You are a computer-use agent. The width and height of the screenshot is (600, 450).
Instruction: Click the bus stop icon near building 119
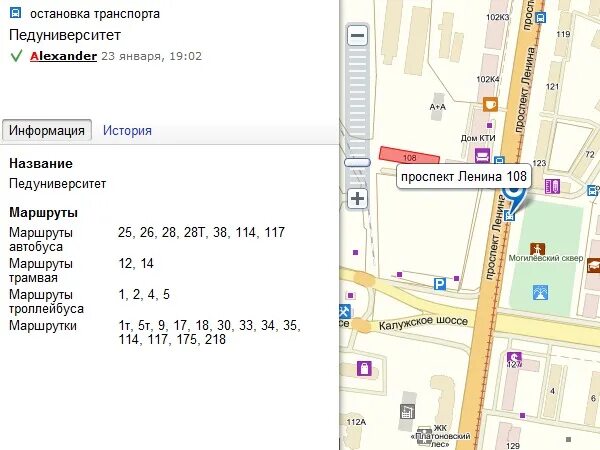(540, 17)
